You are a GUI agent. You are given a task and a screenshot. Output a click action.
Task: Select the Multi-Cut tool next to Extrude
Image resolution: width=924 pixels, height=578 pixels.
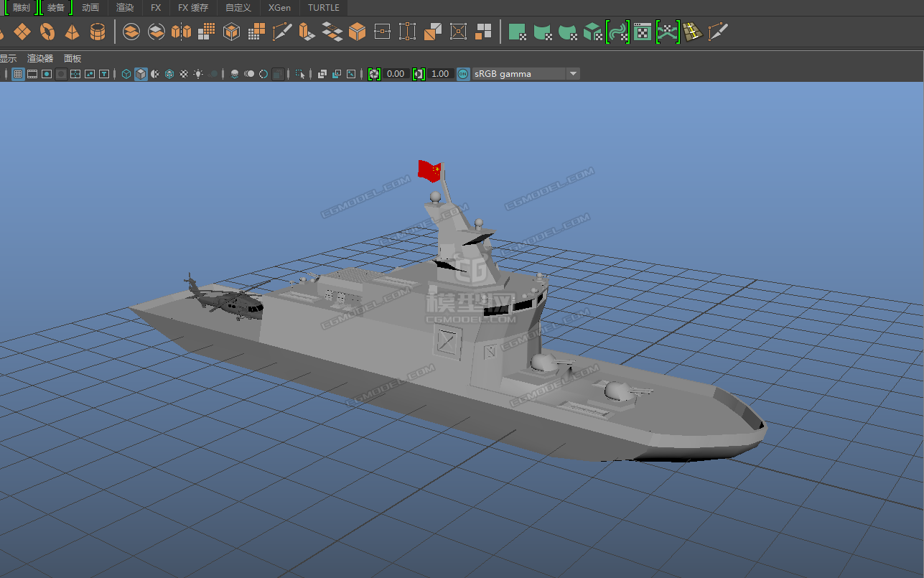click(x=282, y=32)
